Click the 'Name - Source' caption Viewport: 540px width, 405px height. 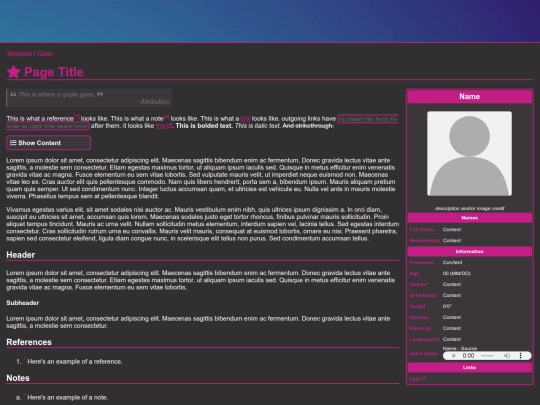pos(460,348)
